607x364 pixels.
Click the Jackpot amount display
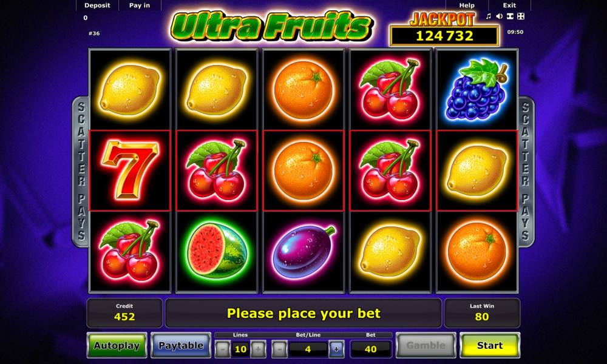pos(444,36)
